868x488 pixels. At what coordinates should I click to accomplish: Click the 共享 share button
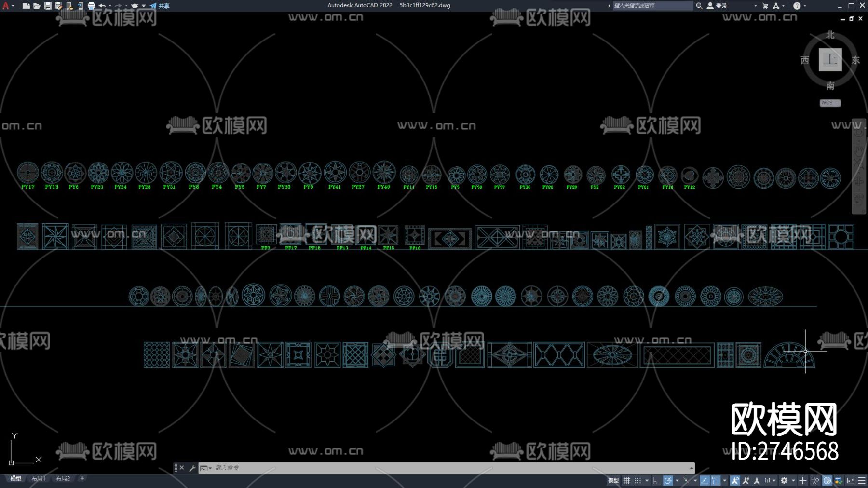160,6
